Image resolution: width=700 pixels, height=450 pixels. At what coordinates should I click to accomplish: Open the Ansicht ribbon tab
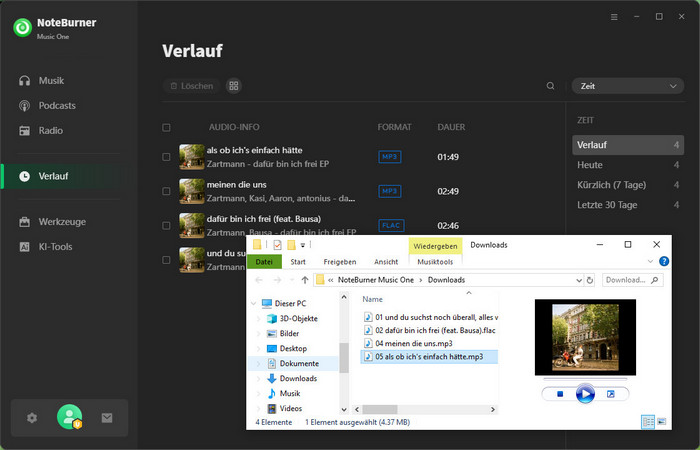pyautogui.click(x=386, y=262)
